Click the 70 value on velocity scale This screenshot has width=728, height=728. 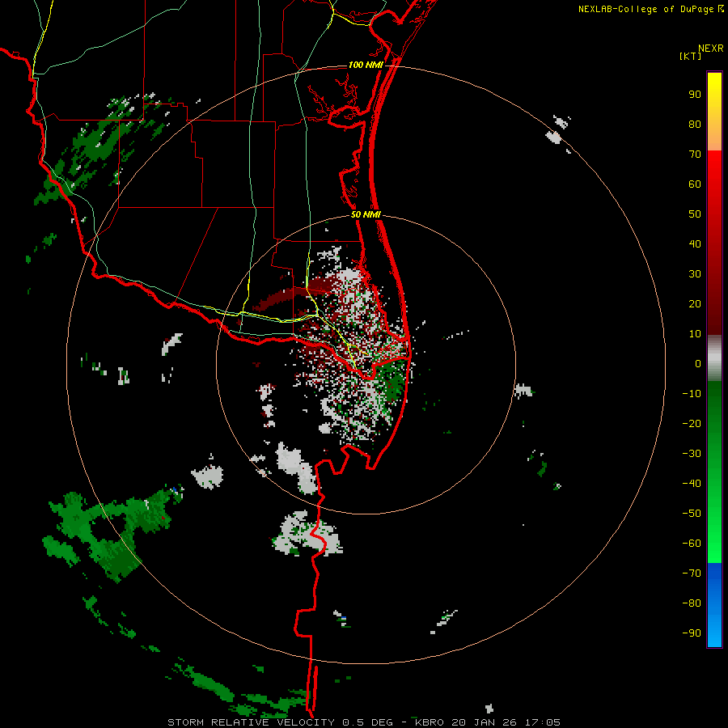coord(695,154)
